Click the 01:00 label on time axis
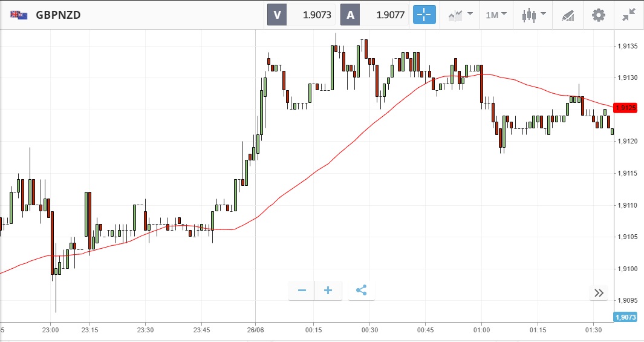This screenshot has width=644, height=342. 481,330
